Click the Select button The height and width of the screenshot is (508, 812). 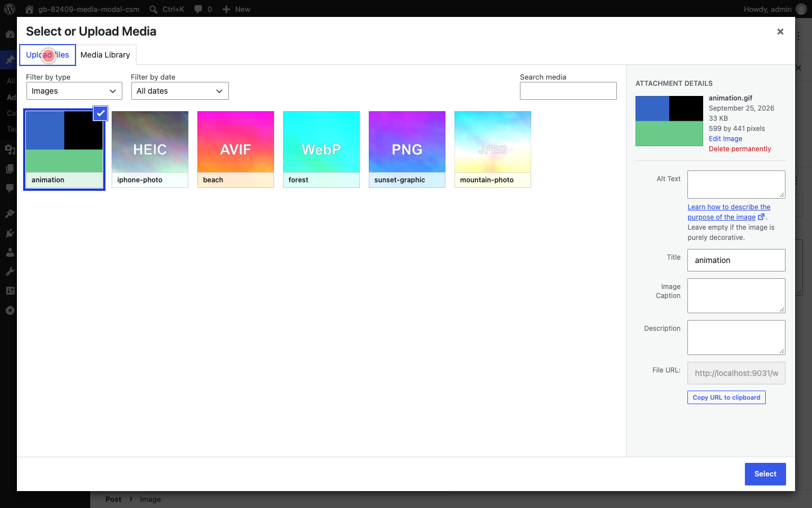pos(765,474)
